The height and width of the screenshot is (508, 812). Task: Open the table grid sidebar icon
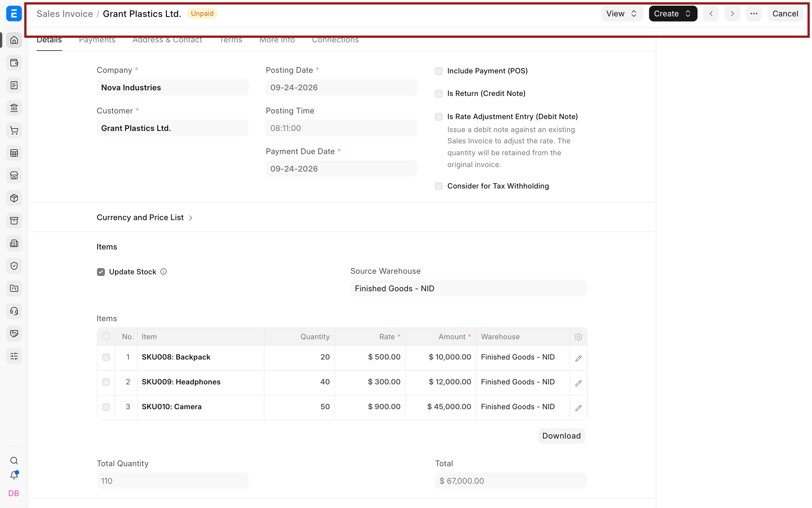coord(14,153)
